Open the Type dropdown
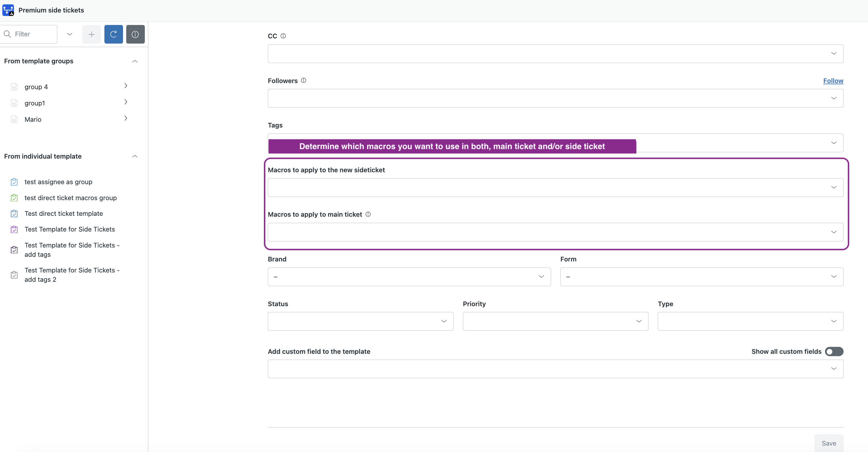 tap(751, 321)
